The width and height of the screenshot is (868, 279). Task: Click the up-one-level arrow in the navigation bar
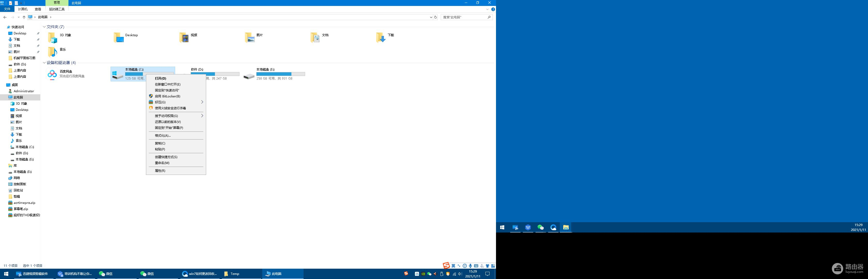click(24, 17)
